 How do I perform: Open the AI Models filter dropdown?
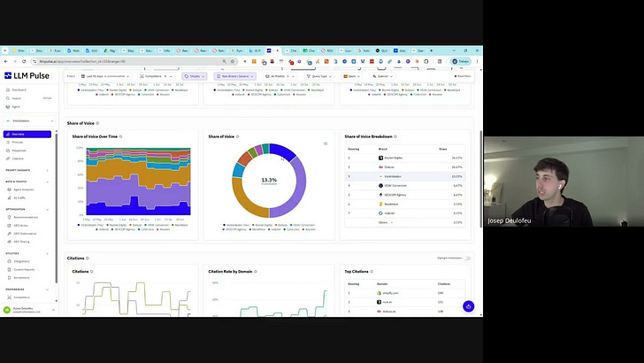pos(280,76)
